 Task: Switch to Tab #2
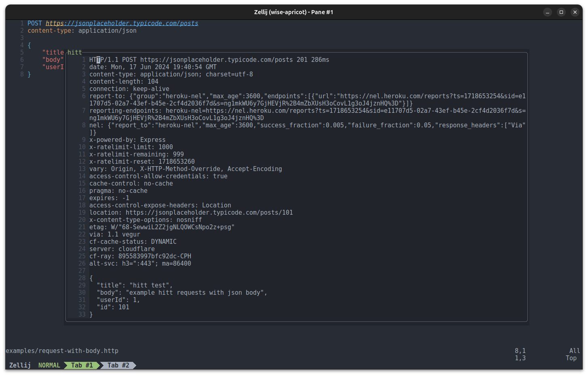point(118,365)
